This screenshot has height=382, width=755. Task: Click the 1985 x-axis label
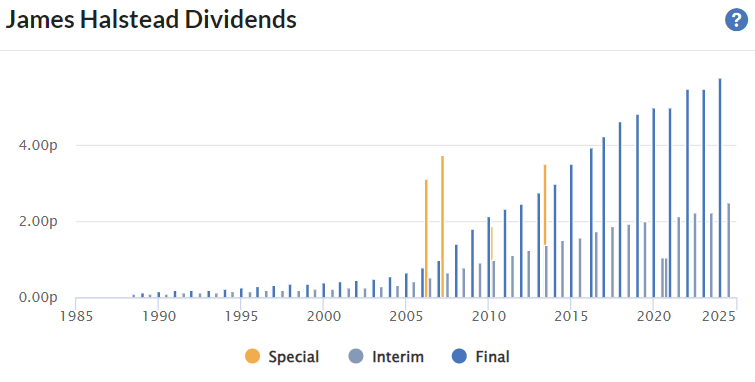tap(76, 316)
